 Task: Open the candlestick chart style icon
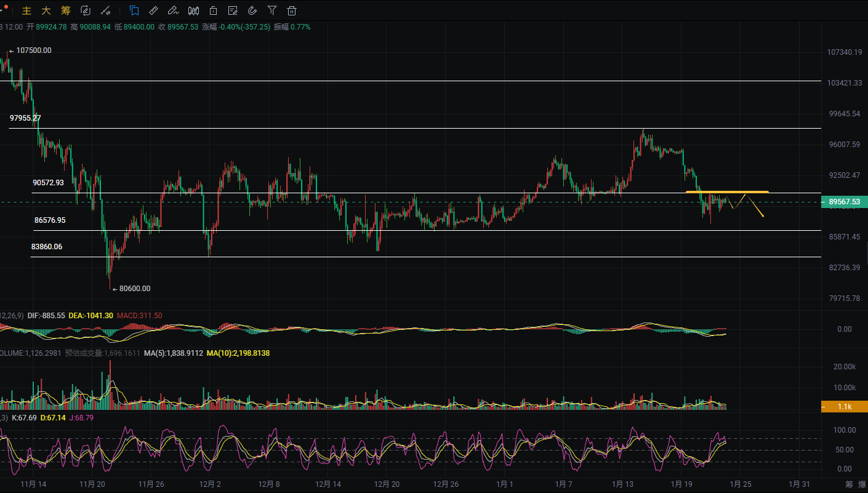coord(193,10)
